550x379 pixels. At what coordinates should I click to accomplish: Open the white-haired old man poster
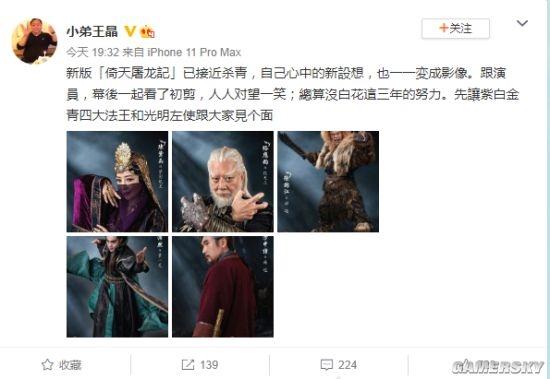pyautogui.click(x=223, y=181)
